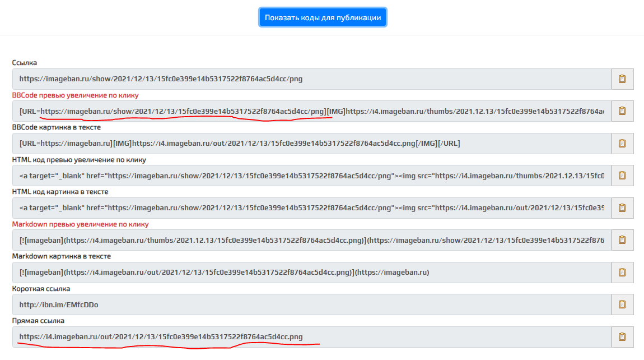Click the 'Показать коды для публикации' button

pos(323,17)
